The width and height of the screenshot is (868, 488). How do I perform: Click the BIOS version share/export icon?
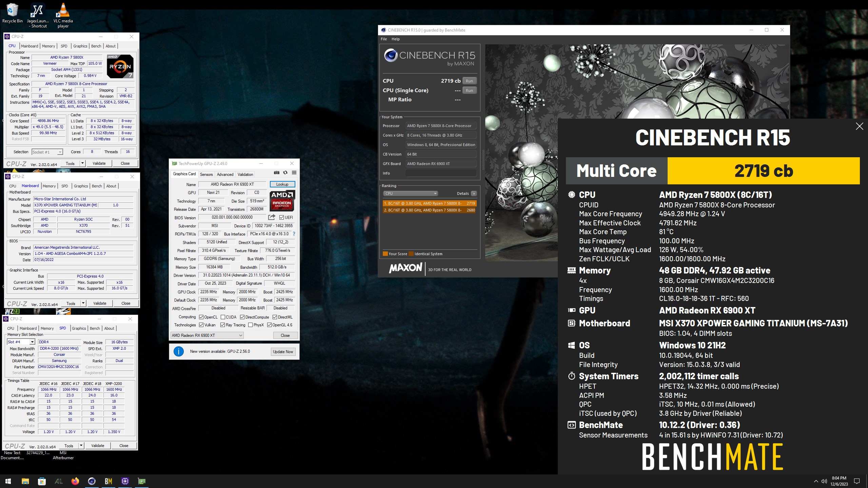pyautogui.click(x=272, y=217)
